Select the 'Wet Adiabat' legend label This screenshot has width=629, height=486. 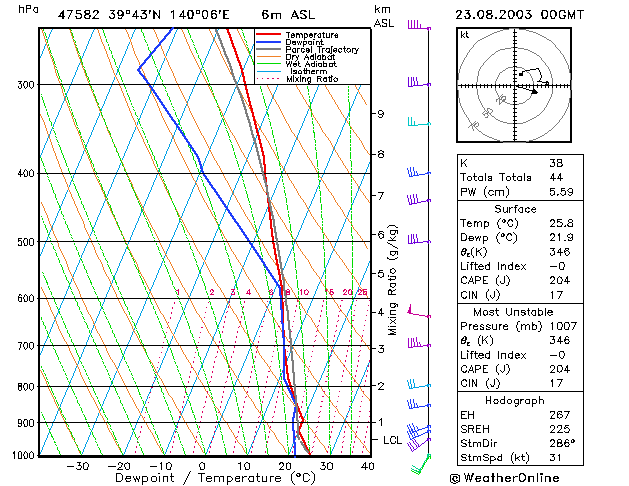[x=311, y=64]
